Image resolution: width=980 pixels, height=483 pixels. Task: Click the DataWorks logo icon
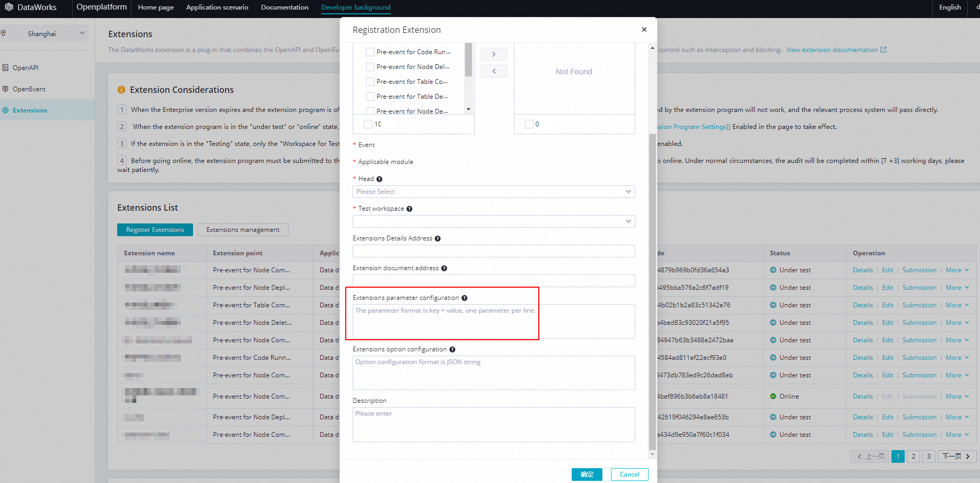coord(9,7)
